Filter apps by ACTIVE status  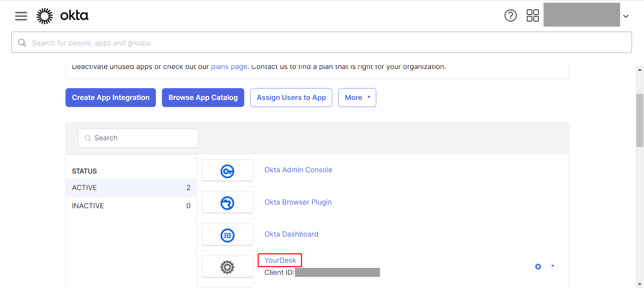tap(131, 188)
